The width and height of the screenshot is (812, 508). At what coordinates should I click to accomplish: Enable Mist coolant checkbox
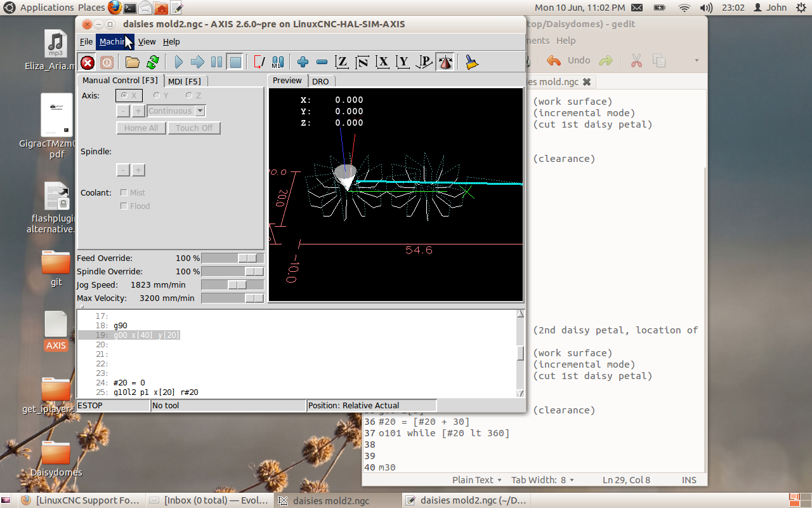132,192
